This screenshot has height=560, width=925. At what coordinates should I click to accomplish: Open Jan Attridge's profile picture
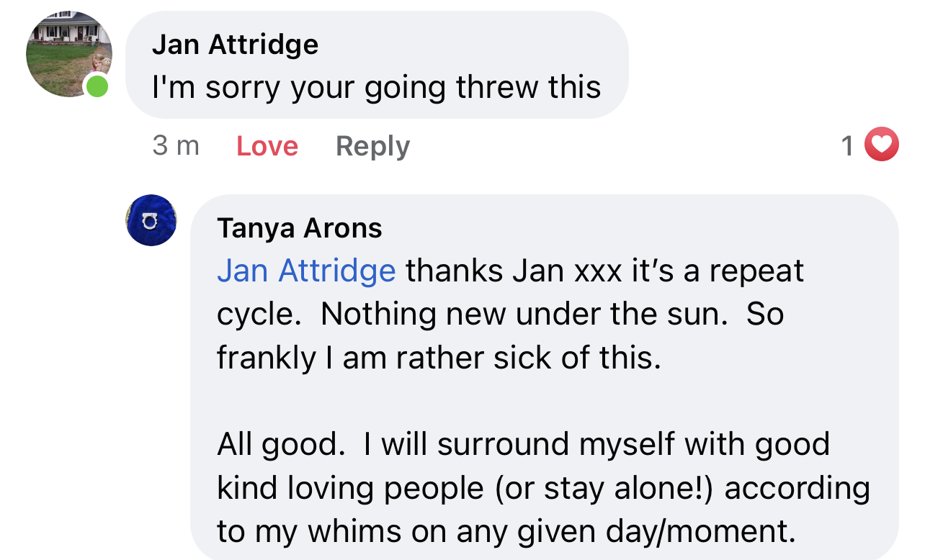point(69,54)
